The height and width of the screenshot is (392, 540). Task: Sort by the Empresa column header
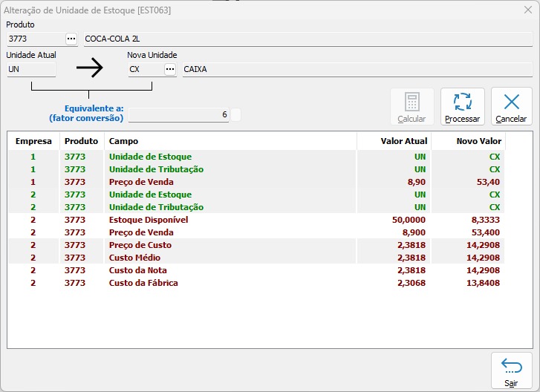(33, 141)
